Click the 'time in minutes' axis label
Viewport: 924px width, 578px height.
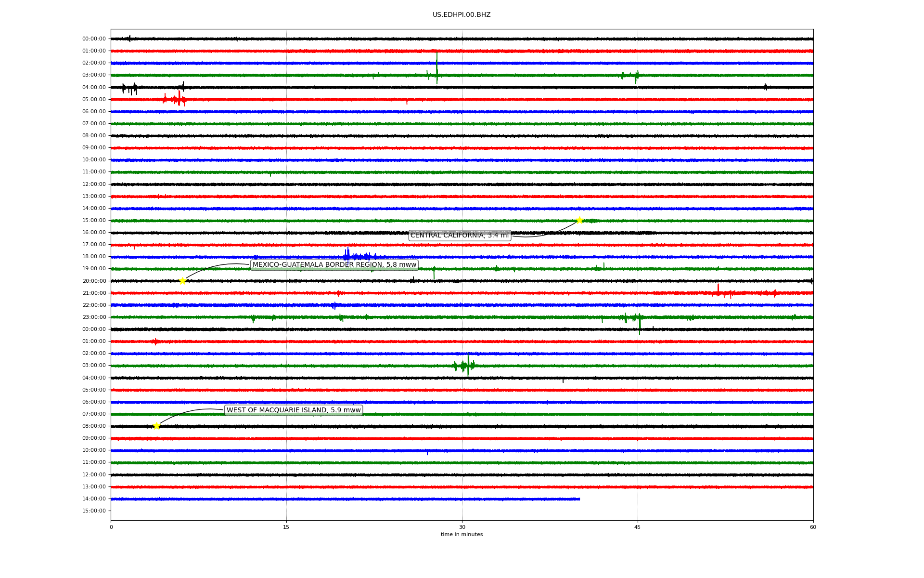pyautogui.click(x=461, y=535)
